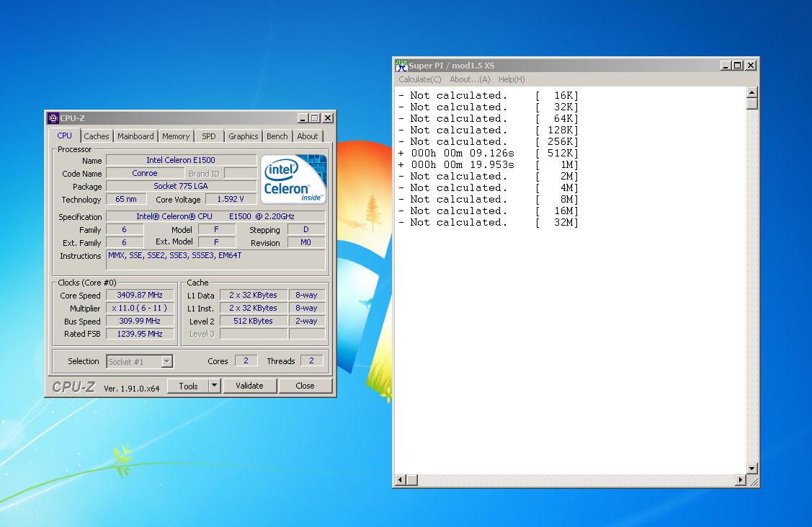The width and height of the screenshot is (812, 527).
Task: Click the Revision value 'M0'
Action: 306,242
